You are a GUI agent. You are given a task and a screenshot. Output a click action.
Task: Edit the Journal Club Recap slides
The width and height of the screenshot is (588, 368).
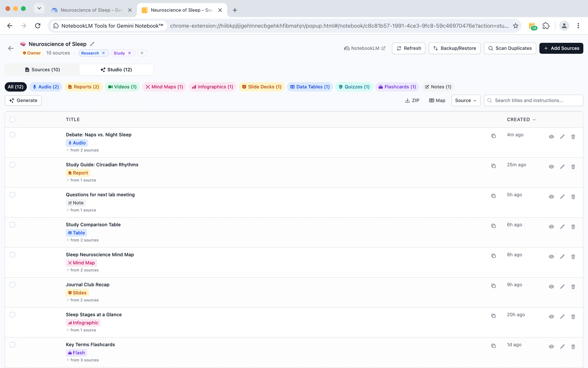562,286
